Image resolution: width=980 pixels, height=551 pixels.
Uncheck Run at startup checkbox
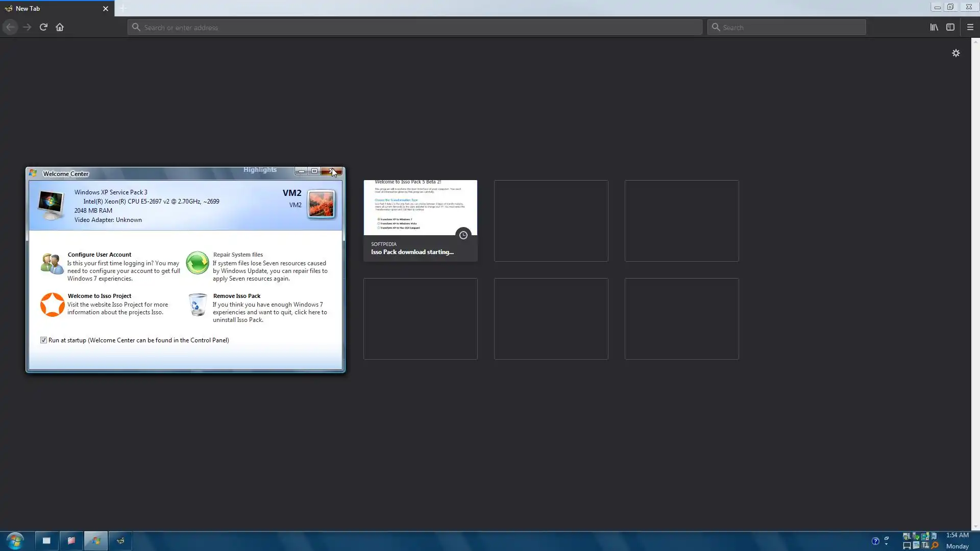44,340
